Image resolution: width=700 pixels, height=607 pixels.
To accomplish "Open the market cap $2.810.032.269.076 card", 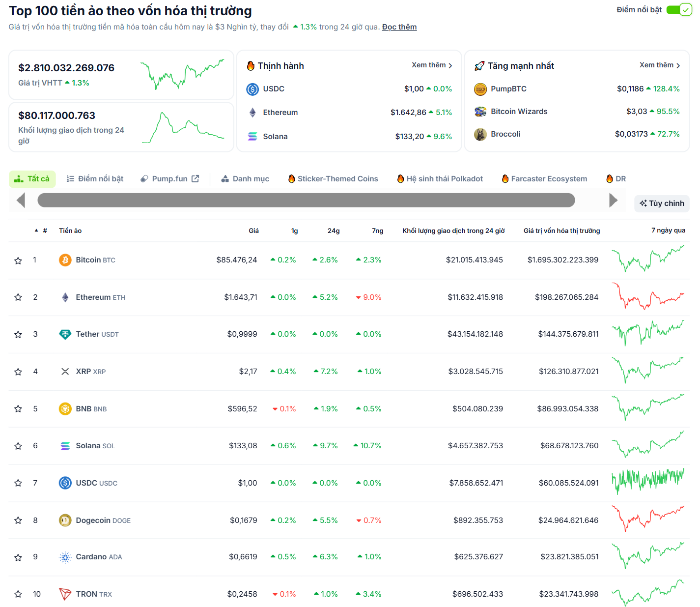I will (121, 75).
